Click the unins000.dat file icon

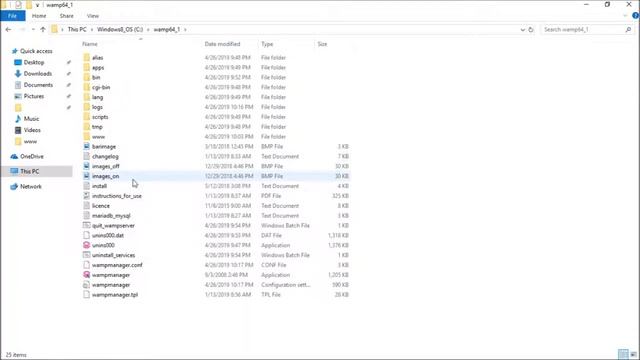[87, 236]
